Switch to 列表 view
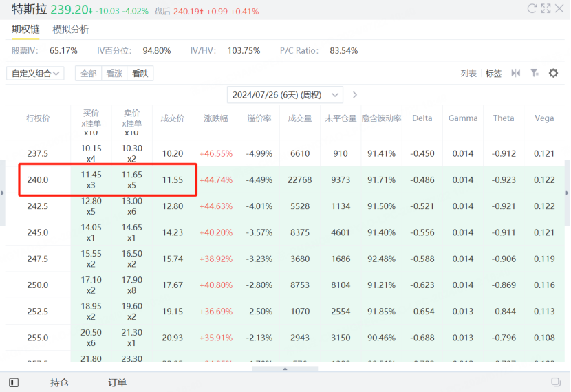 coord(468,74)
